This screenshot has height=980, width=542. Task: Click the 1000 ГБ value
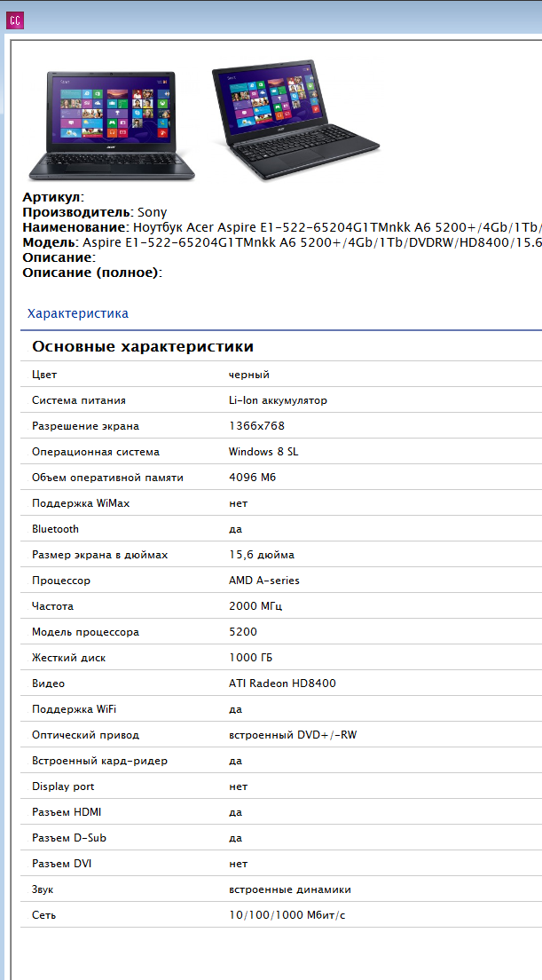click(x=250, y=658)
